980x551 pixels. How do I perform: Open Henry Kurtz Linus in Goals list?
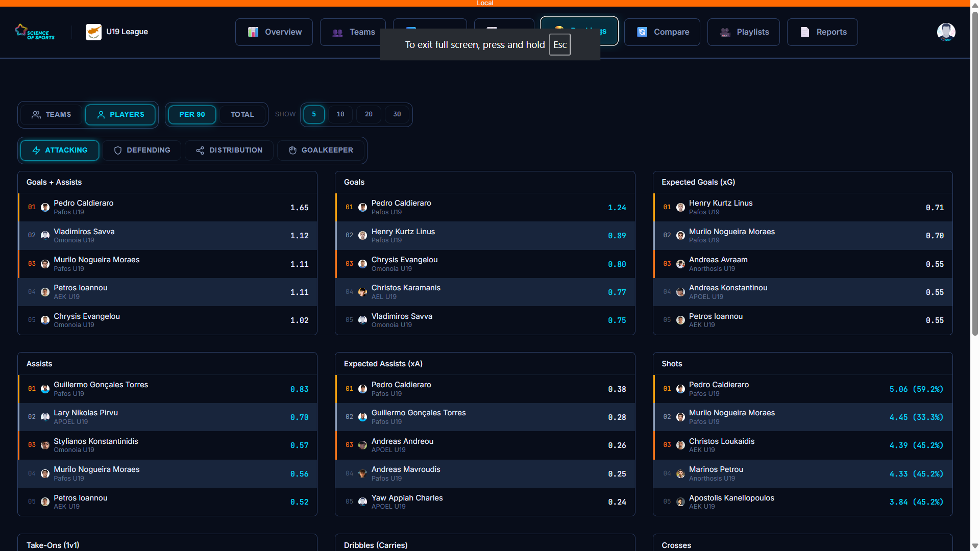(485, 236)
